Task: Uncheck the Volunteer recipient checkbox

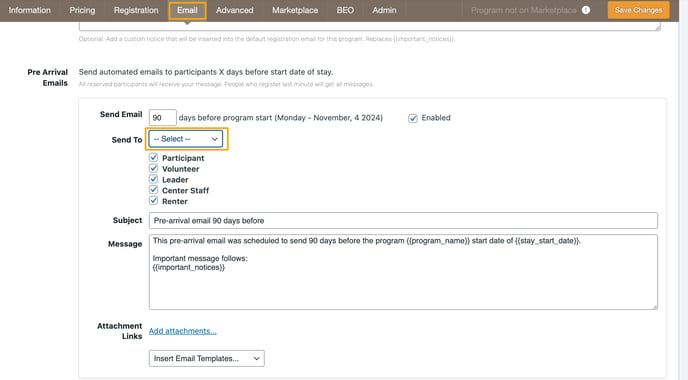Action: click(153, 168)
